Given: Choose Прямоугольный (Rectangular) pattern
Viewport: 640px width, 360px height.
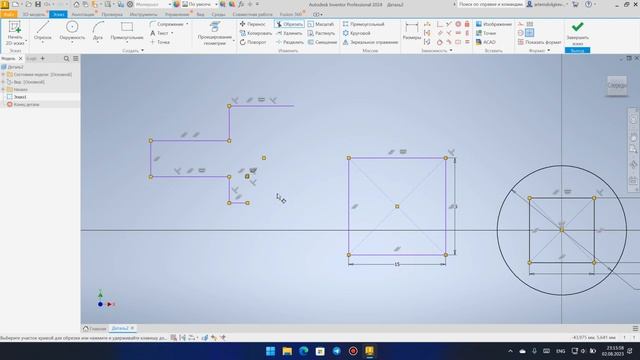Looking at the screenshot, I should coord(363,24).
